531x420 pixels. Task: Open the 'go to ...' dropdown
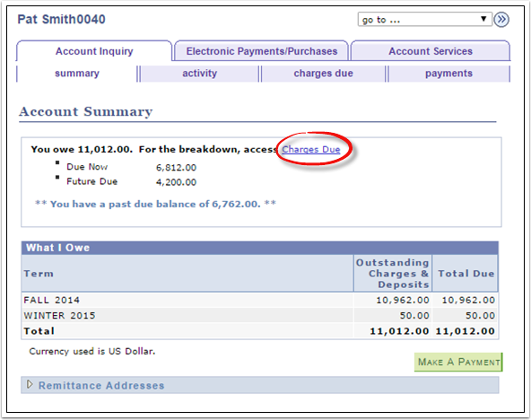[424, 20]
